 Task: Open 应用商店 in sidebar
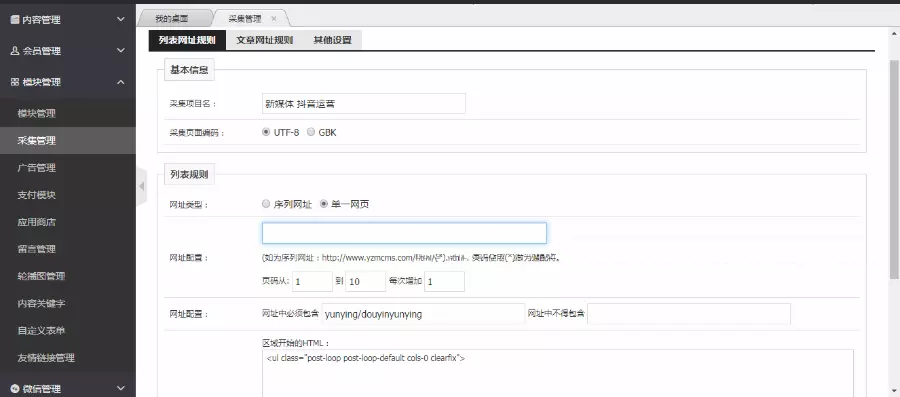[68, 222]
